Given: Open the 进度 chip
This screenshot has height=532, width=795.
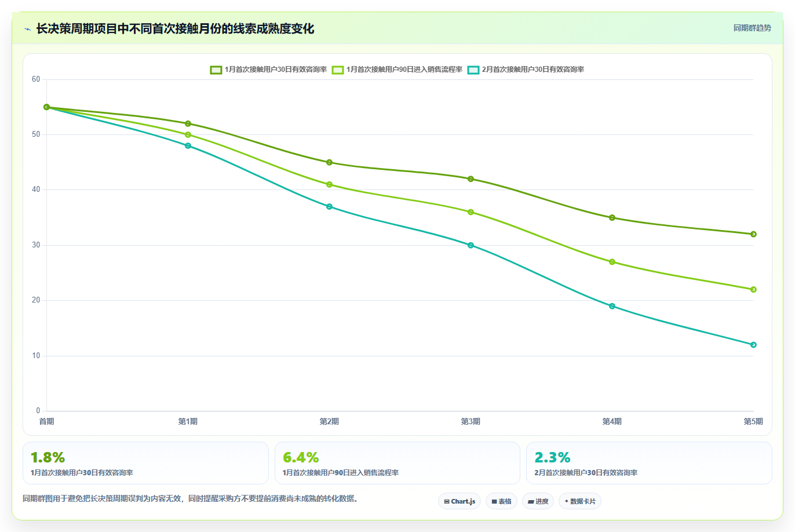Looking at the screenshot, I should (x=538, y=501).
